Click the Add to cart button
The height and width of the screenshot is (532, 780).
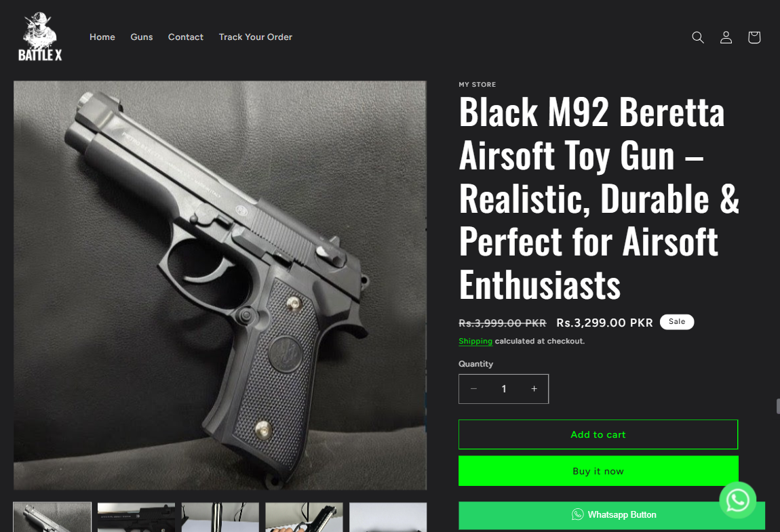(598, 434)
